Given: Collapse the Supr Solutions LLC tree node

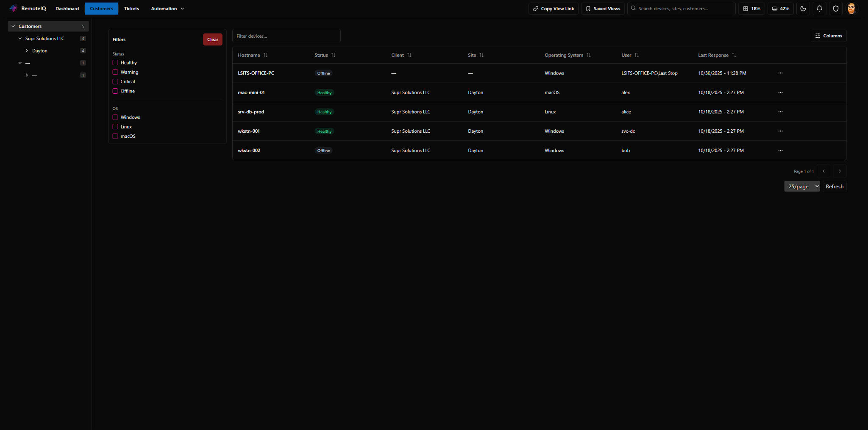Looking at the screenshot, I should click(20, 39).
